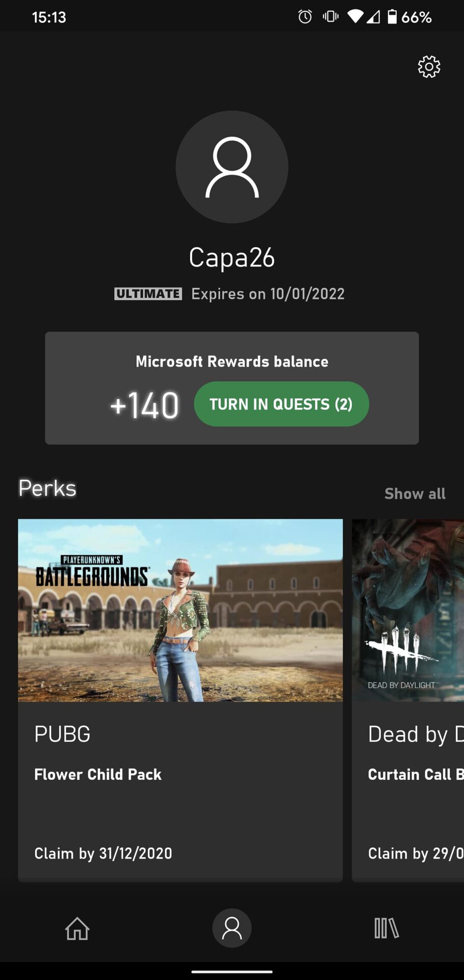
Task: Tap Turn In Quests (2) button
Action: 281,404
